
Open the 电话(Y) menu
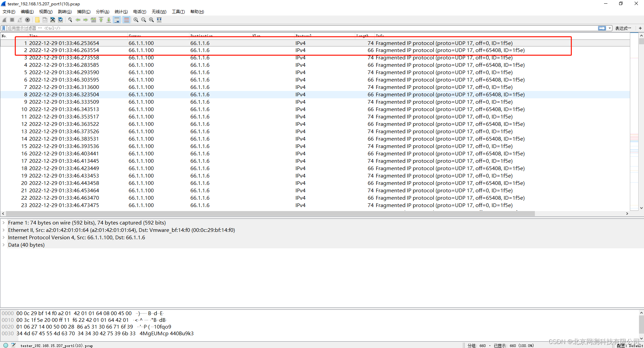(x=140, y=12)
